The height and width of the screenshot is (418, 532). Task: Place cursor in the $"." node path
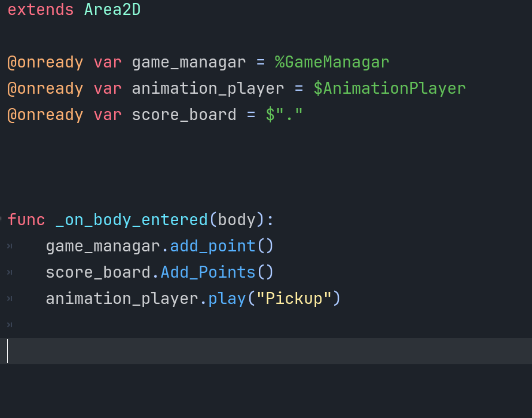[284, 115]
